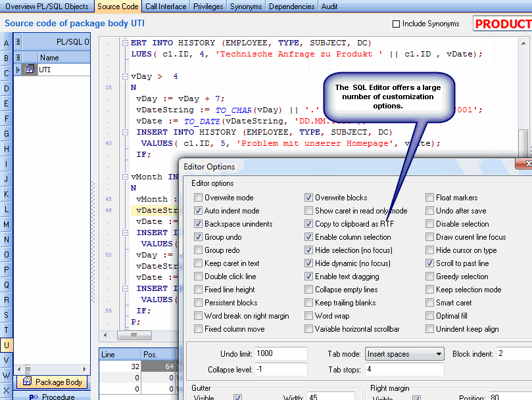532x400 pixels.
Task: Select UTI package in object list
Action: pos(53,70)
